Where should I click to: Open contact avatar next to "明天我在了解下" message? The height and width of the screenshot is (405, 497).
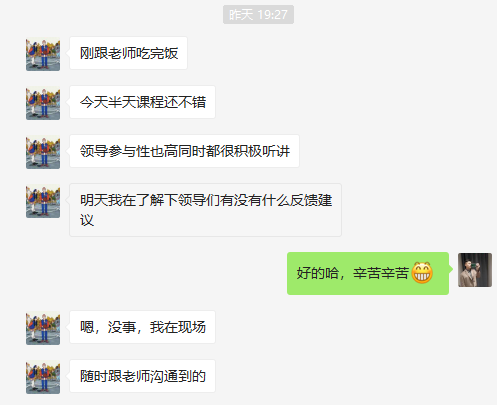click(43, 201)
